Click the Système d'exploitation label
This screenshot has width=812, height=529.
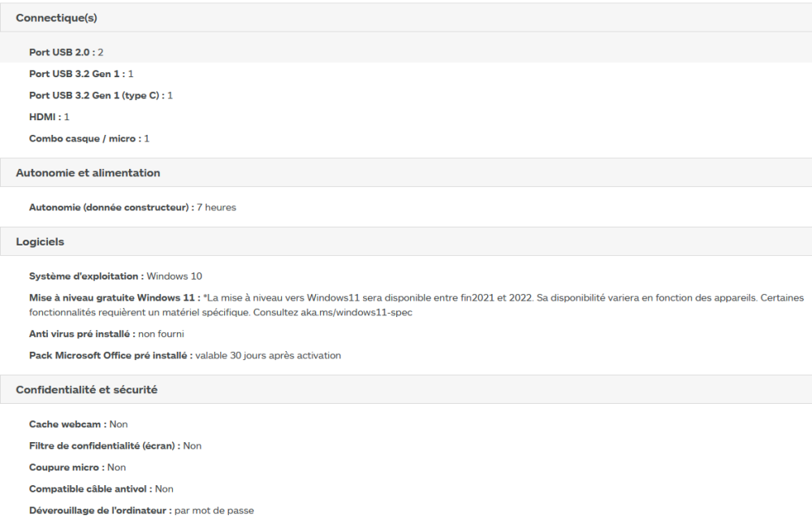[x=86, y=276]
